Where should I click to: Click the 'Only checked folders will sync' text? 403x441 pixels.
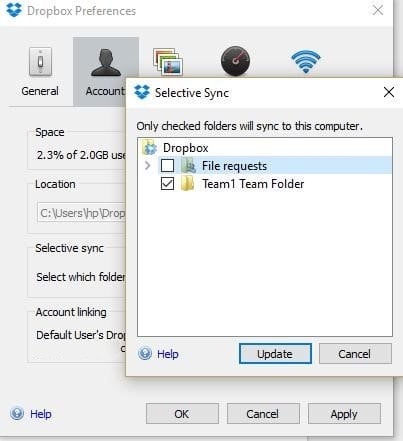coord(250,126)
